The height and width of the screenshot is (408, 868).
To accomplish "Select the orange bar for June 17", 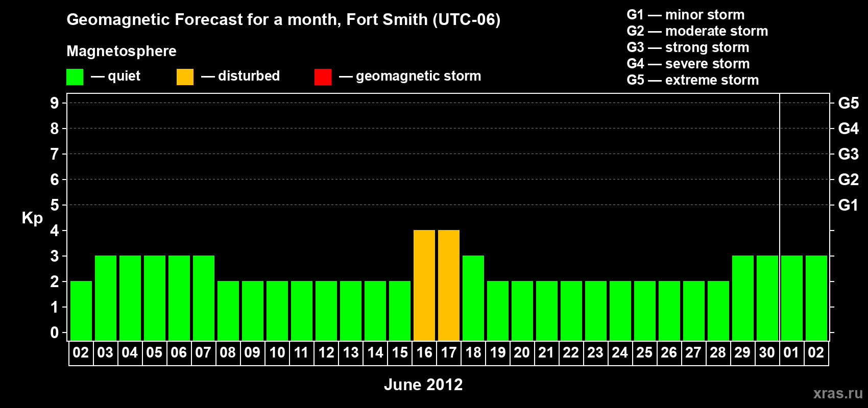I will click(449, 285).
